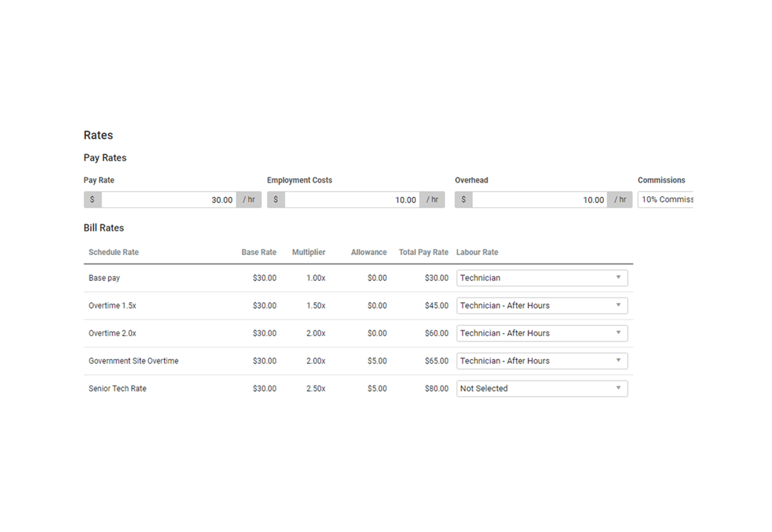Select the Senior Tech Rate row label
The image size is (772, 532).
(117, 389)
